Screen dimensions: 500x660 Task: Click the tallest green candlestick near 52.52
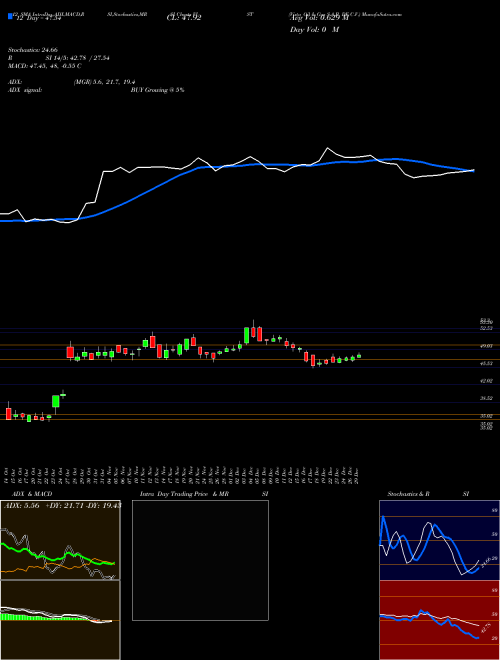click(247, 335)
